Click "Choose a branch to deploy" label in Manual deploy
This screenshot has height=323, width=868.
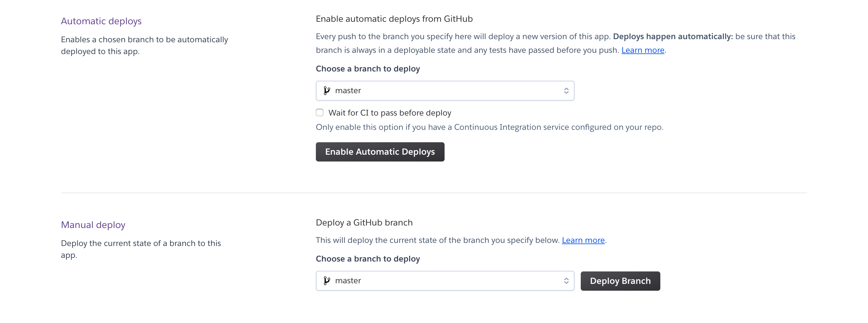point(367,259)
